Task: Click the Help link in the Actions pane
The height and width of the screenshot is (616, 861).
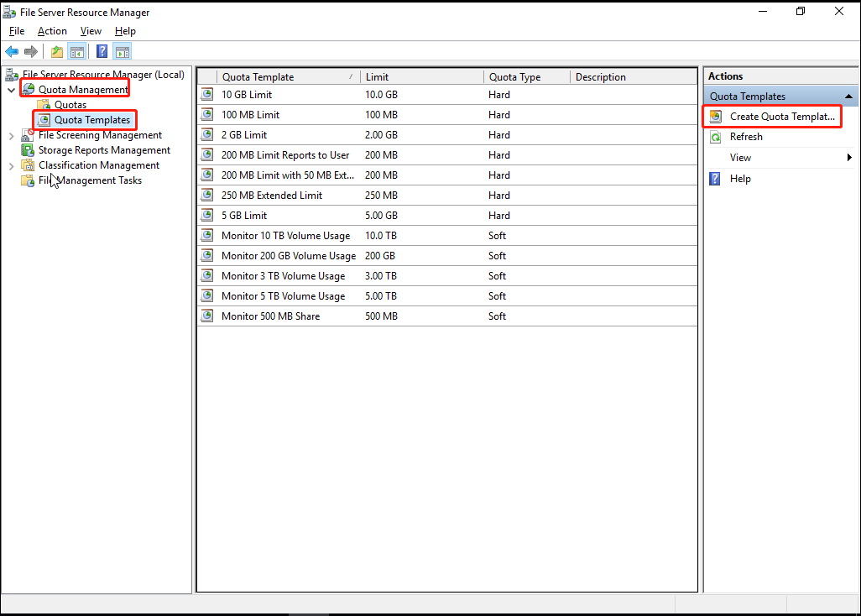Action: [x=740, y=179]
